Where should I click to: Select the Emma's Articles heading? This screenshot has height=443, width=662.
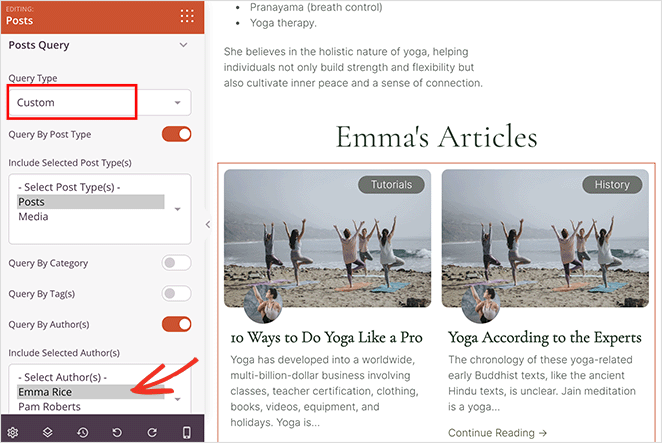pos(437,136)
